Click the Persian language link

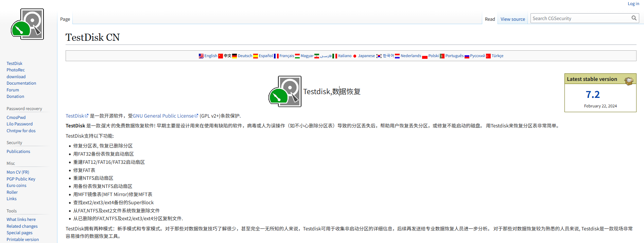(x=326, y=56)
